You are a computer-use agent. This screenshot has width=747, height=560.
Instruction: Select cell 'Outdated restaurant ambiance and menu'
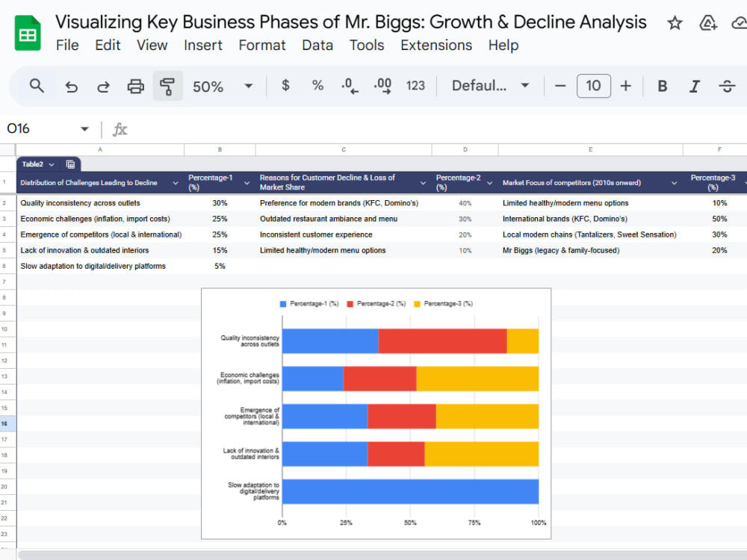[344, 219]
